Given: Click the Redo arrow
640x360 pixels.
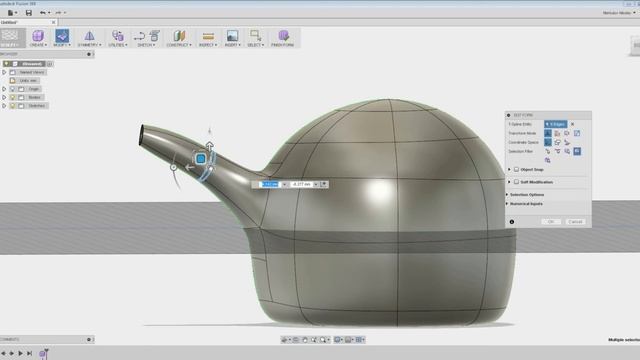Looking at the screenshot, I should pyautogui.click(x=58, y=13).
